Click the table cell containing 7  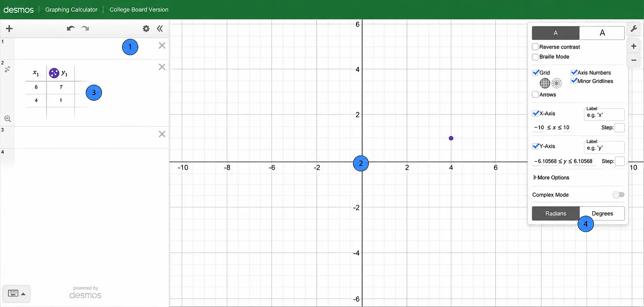pos(61,87)
